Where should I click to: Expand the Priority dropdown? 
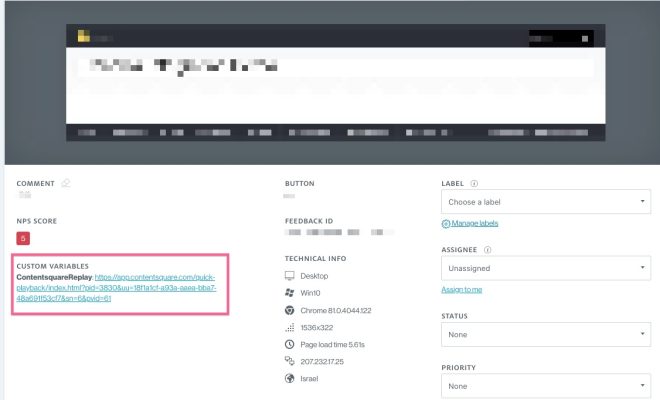coord(544,385)
